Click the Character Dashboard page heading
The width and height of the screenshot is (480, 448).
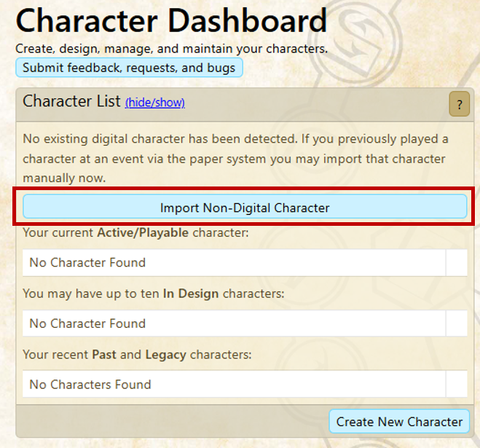coord(171,22)
